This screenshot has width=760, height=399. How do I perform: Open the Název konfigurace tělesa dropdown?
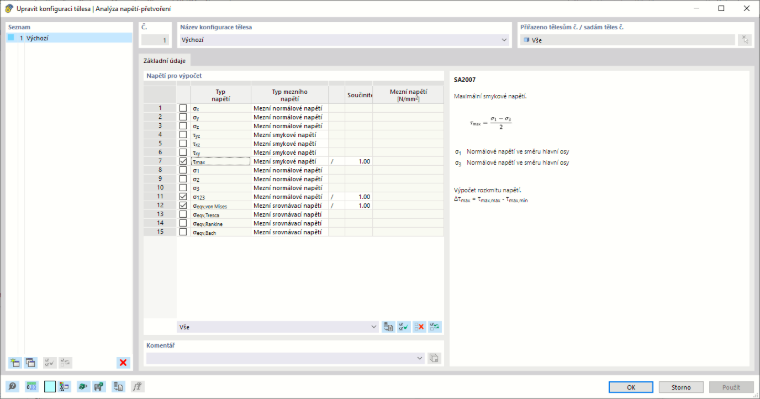point(504,40)
